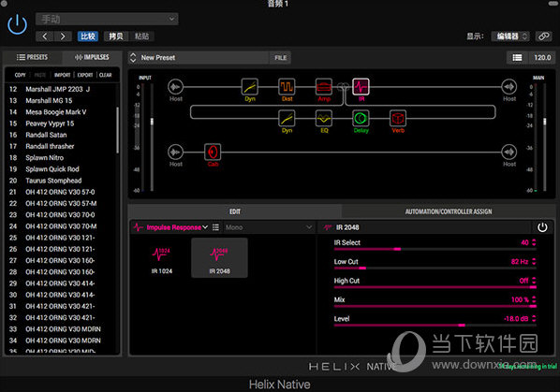Select impulse 14 Mesa Boogie Mark V
Viewport: 560px width, 392px height.
61,112
